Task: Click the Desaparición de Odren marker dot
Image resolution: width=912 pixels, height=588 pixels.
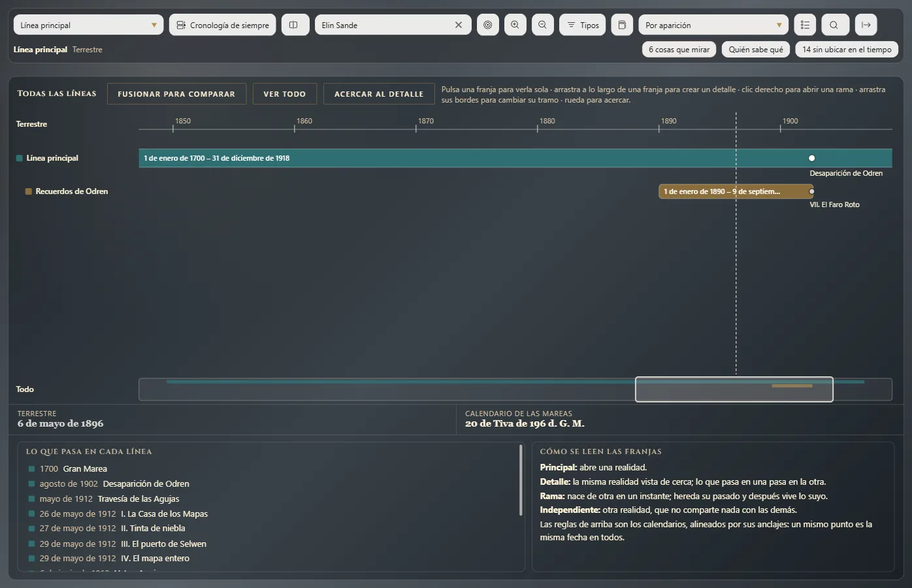Action: 812,158
